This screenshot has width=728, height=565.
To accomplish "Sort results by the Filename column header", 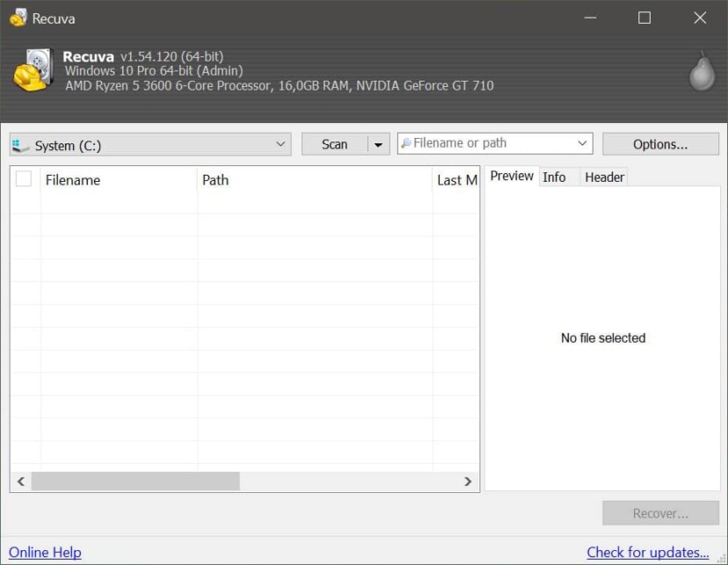I will tap(73, 179).
